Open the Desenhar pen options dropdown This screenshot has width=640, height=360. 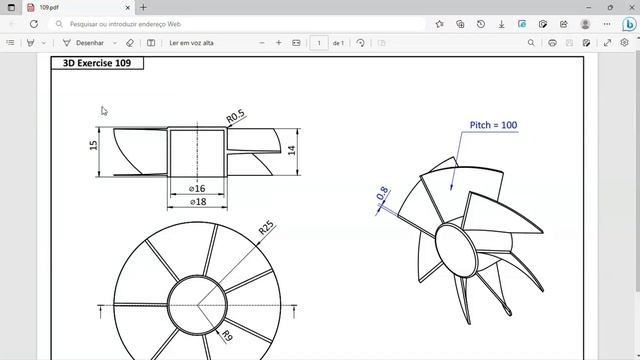coord(115,43)
